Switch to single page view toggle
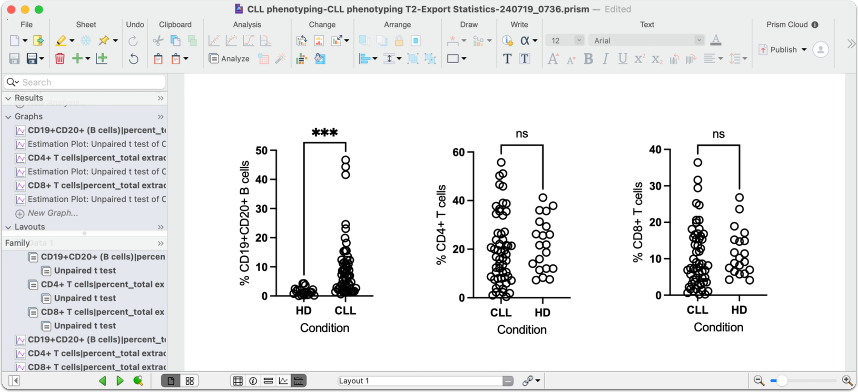858x392 pixels. 171,381
